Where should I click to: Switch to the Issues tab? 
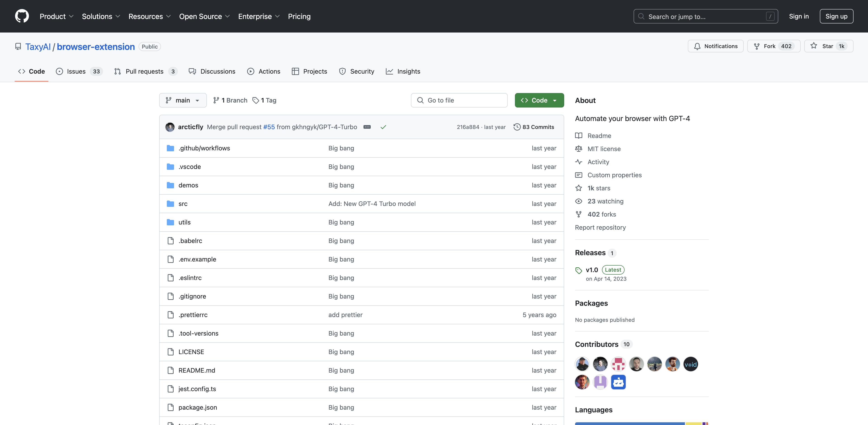pyautogui.click(x=79, y=71)
